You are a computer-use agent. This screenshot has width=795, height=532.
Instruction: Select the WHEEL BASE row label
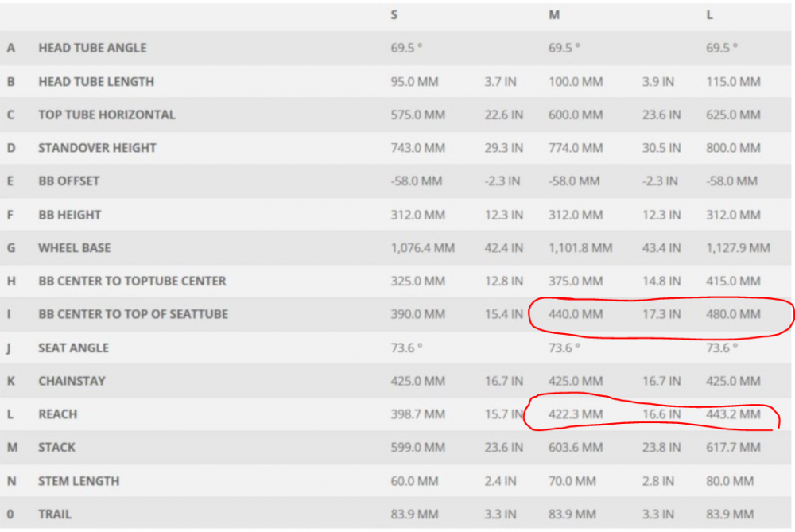(x=75, y=248)
